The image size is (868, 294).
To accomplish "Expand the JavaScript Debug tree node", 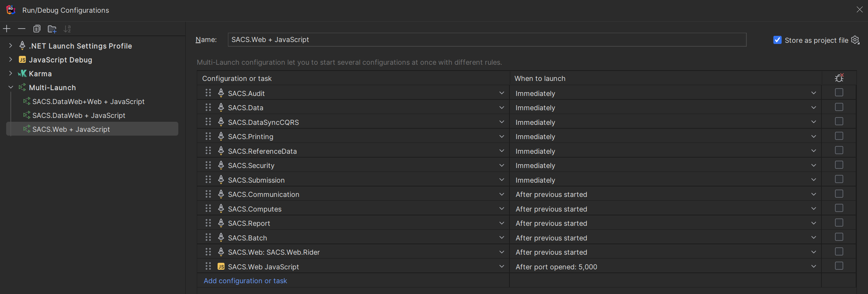I will point(10,60).
